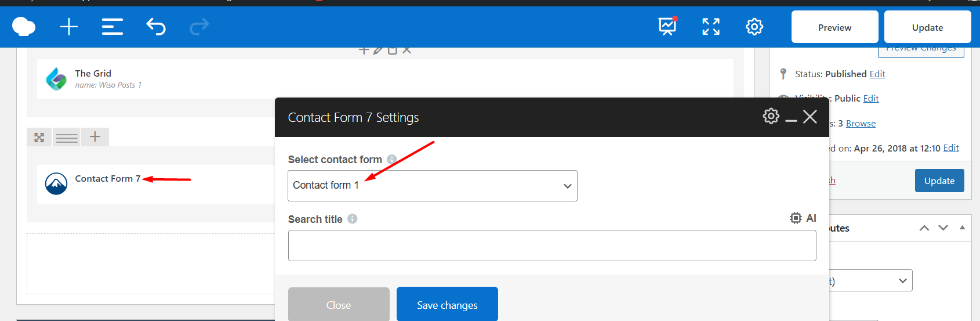Click the AI icon beside Search title
Image resolution: width=980 pixels, height=321 pixels.
(x=803, y=218)
